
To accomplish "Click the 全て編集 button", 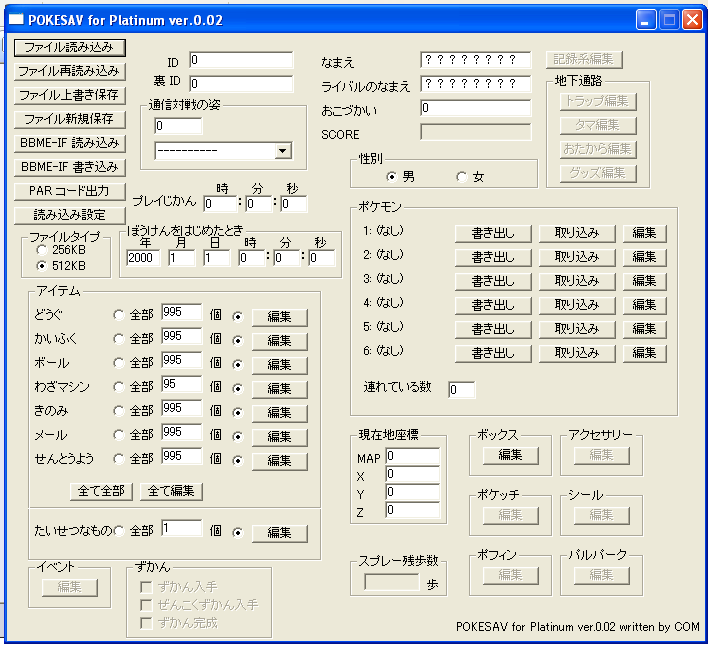I will [x=171, y=491].
